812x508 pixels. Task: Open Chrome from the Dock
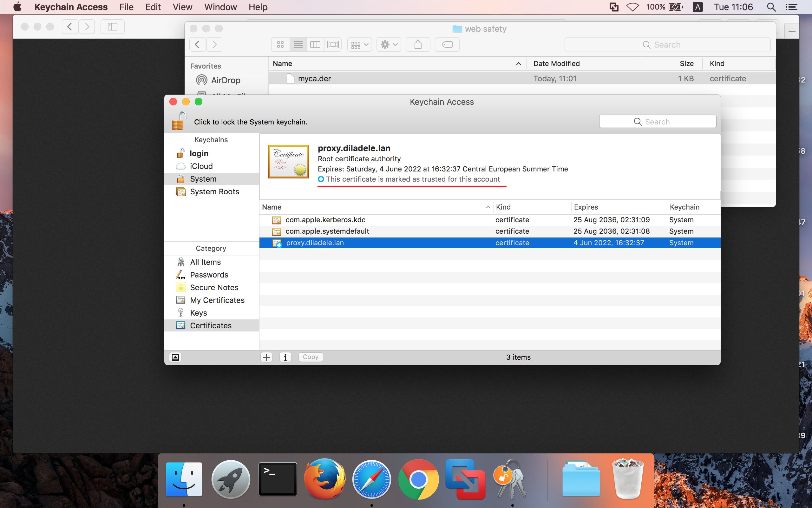[418, 479]
